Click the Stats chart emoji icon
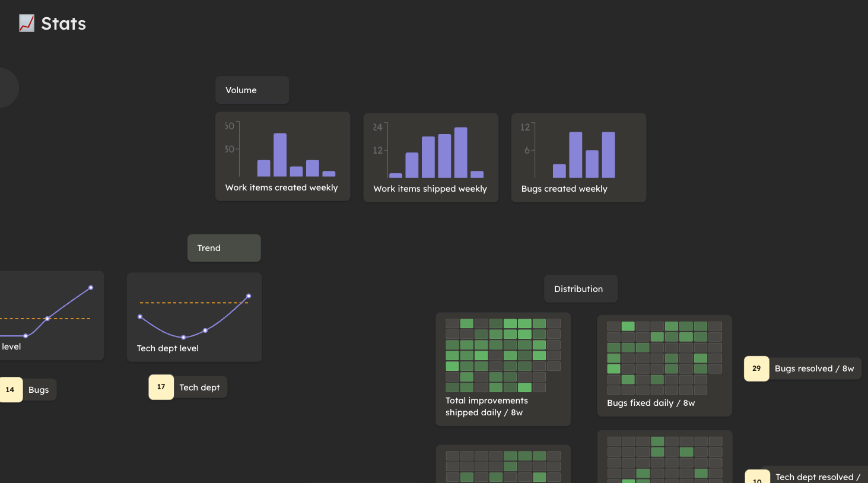This screenshot has width=868, height=483. click(27, 24)
